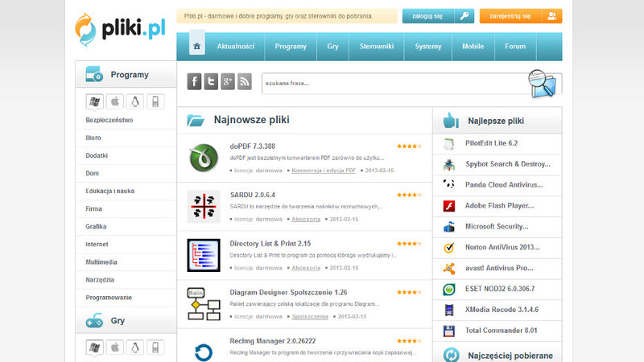Click the ESET NOD32 icon

pyautogui.click(x=449, y=289)
